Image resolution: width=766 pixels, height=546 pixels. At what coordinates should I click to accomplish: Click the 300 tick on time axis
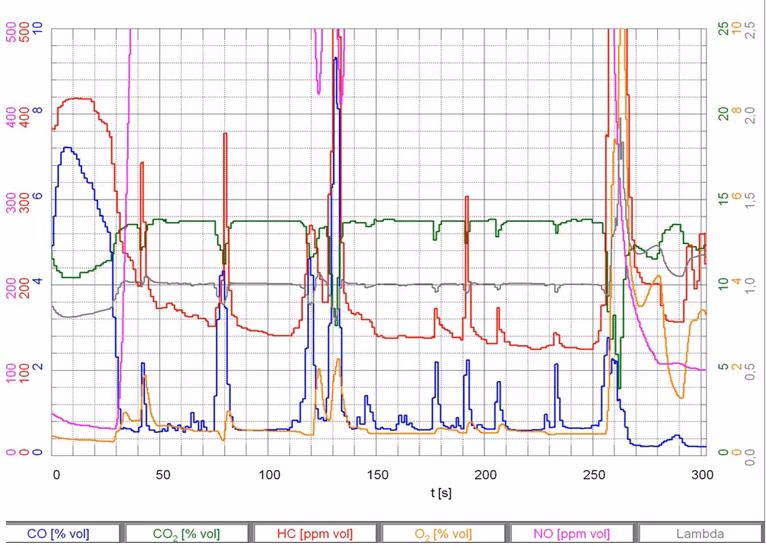click(x=701, y=473)
